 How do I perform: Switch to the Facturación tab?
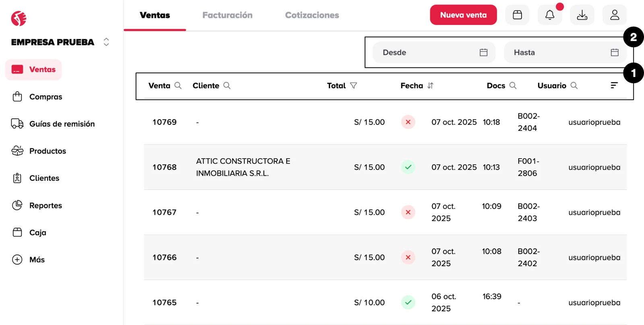pyautogui.click(x=227, y=15)
